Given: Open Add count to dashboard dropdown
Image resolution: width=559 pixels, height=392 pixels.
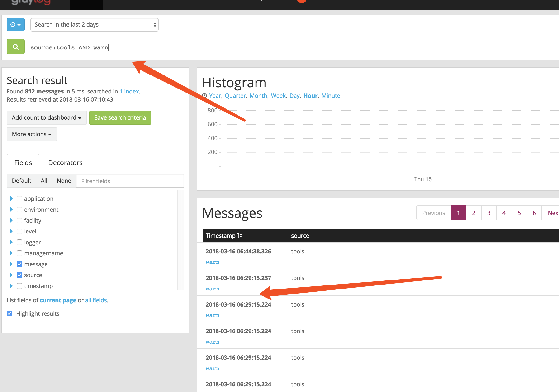Looking at the screenshot, I should click(x=47, y=118).
